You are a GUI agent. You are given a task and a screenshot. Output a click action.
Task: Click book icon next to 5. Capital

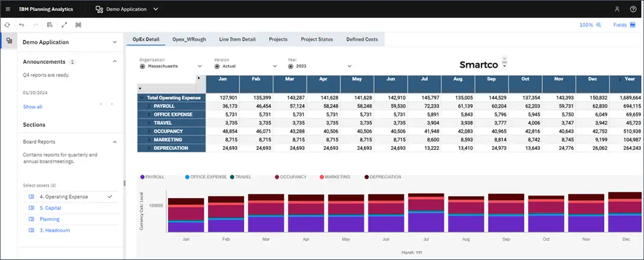tap(31, 208)
